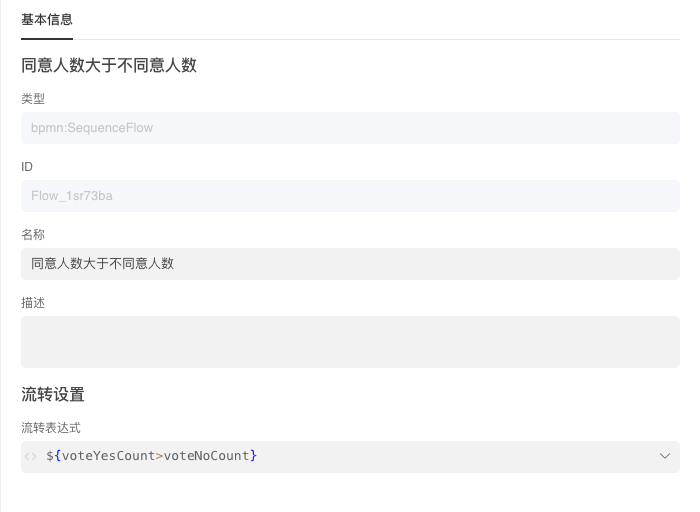Click the closing brace of the expression
This screenshot has height=512, width=700.
tap(254, 456)
